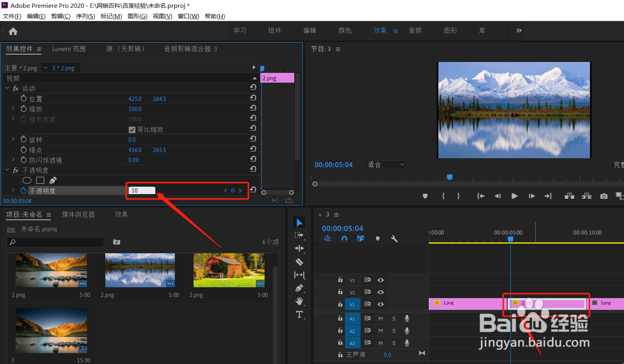Click the Extract button in monitor
624x364 pixels.
[587, 196]
